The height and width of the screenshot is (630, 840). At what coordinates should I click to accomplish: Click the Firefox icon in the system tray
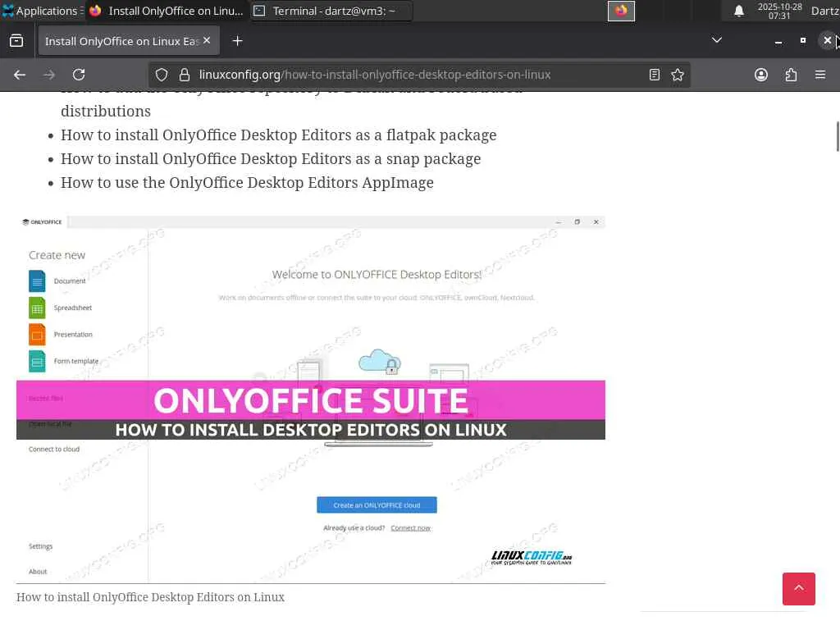[x=621, y=11]
